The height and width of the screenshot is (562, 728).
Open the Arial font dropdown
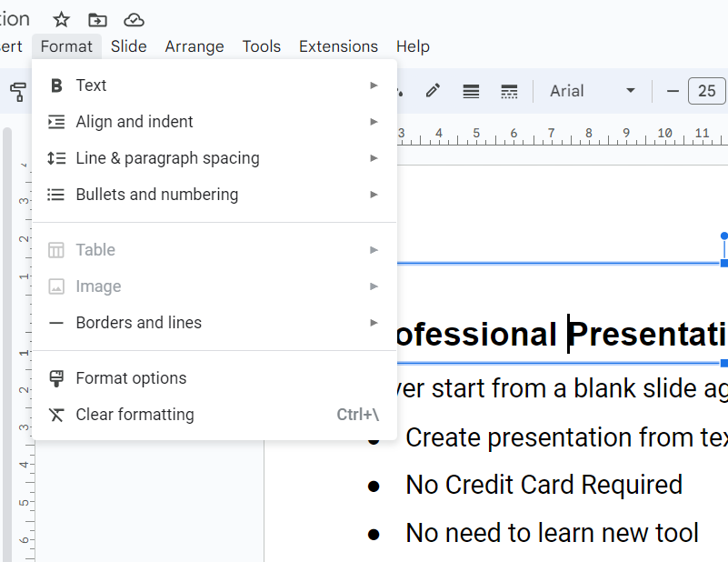593,91
